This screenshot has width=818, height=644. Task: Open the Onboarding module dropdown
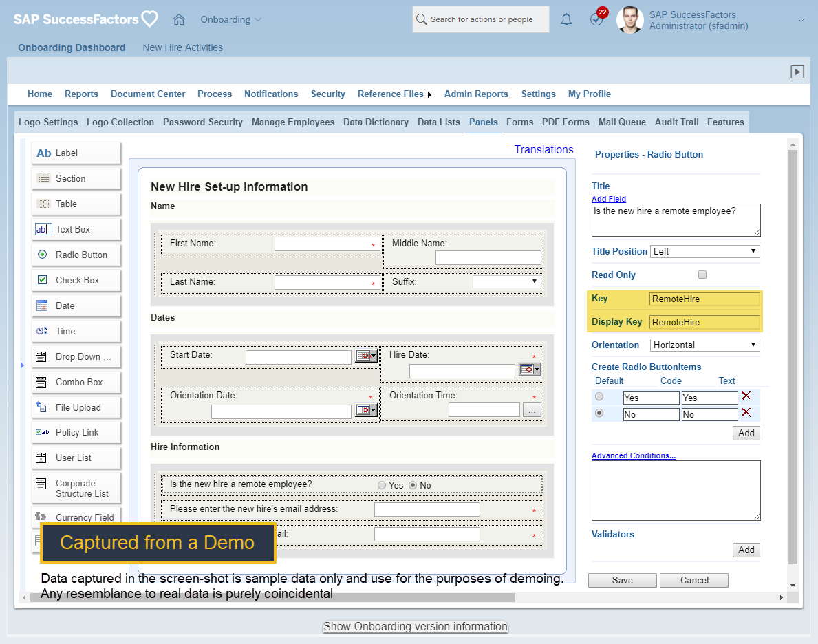(230, 20)
